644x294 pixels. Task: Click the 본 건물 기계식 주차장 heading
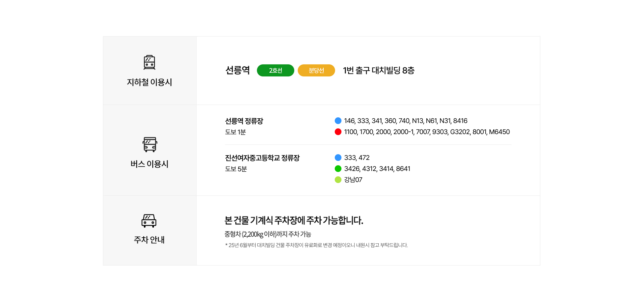point(294,220)
